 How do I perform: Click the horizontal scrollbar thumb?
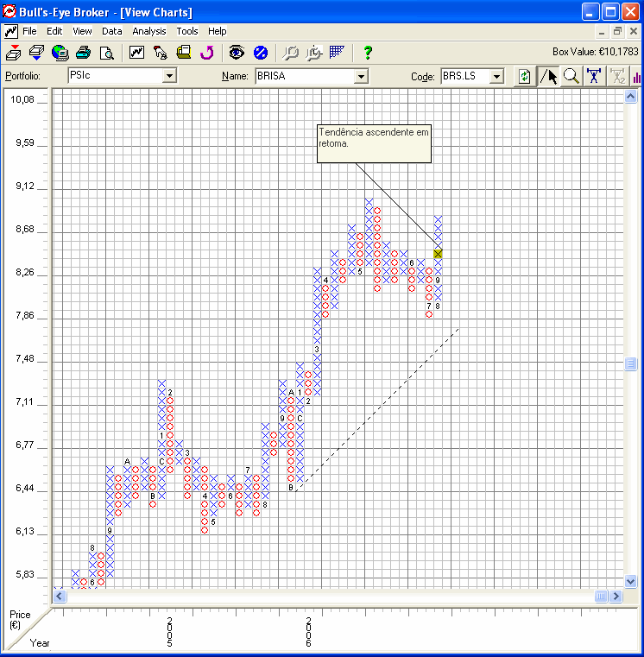tap(601, 596)
